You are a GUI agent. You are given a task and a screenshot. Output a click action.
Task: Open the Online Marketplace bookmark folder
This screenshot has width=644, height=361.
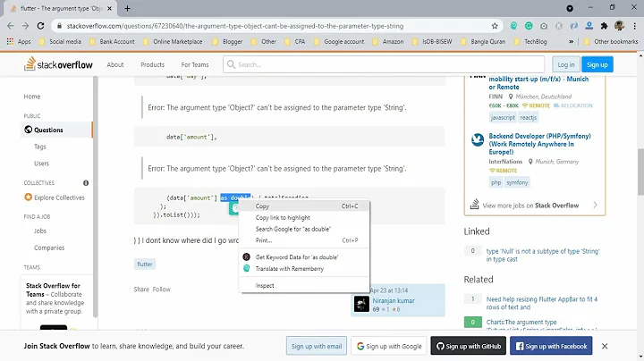(173, 41)
